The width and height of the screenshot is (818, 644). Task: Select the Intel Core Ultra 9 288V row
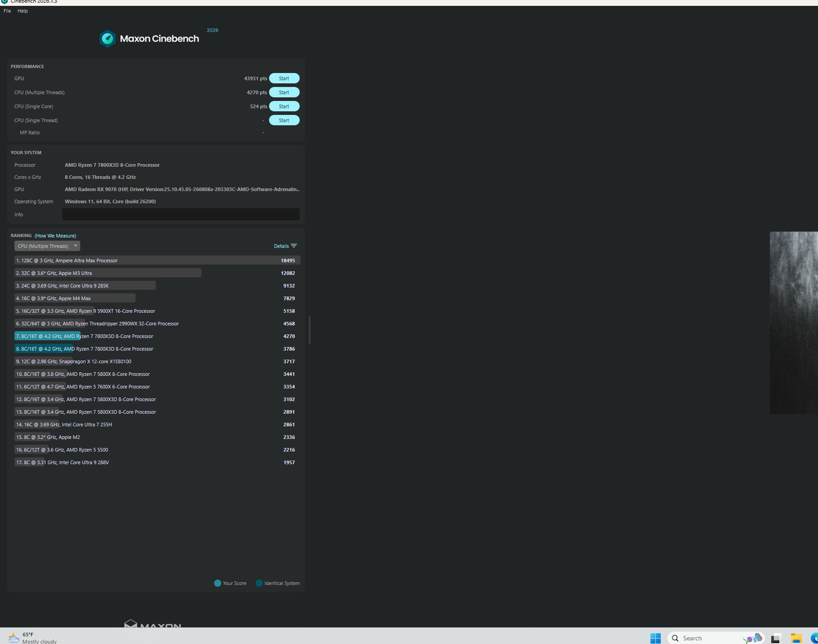tap(157, 462)
